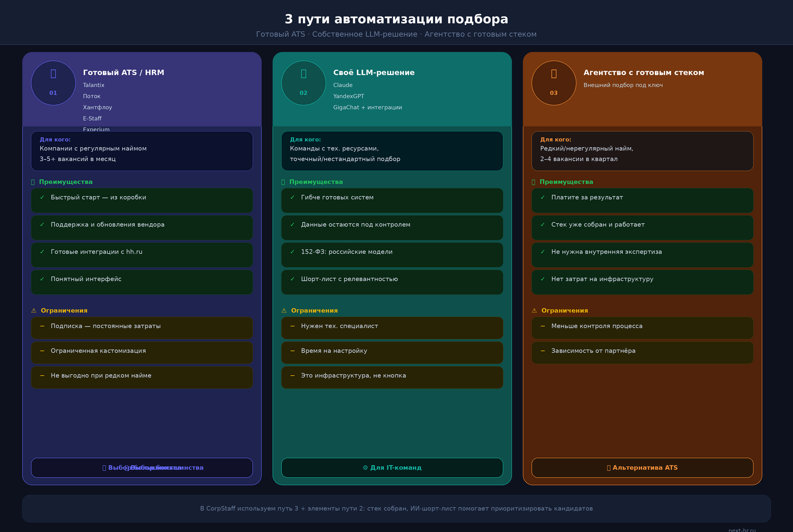This screenshot has height=532, width=793.
Task: Click 'Для кого' box about нерегулярный найм
Action: (642, 151)
